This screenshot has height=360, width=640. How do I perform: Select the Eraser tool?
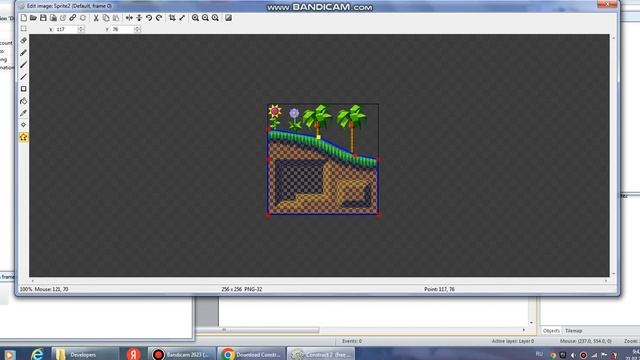click(x=24, y=40)
